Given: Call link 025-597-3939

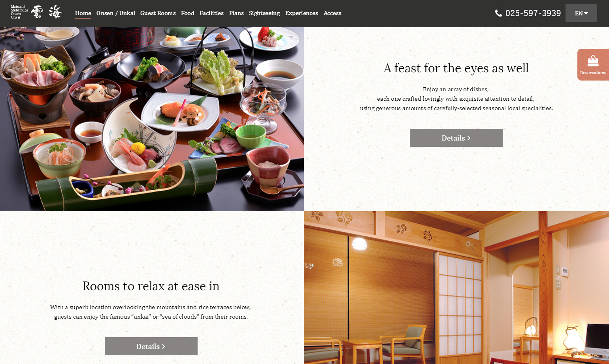Looking at the screenshot, I should click(x=533, y=13).
